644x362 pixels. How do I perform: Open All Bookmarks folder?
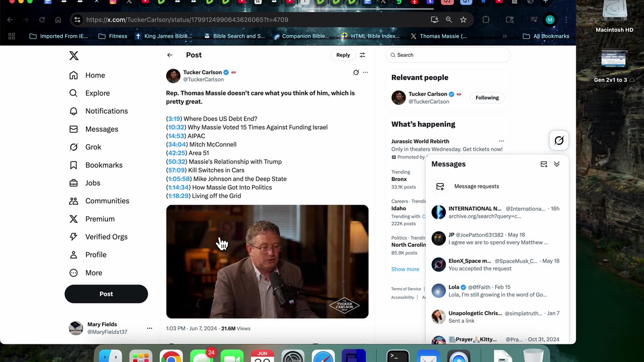click(546, 36)
